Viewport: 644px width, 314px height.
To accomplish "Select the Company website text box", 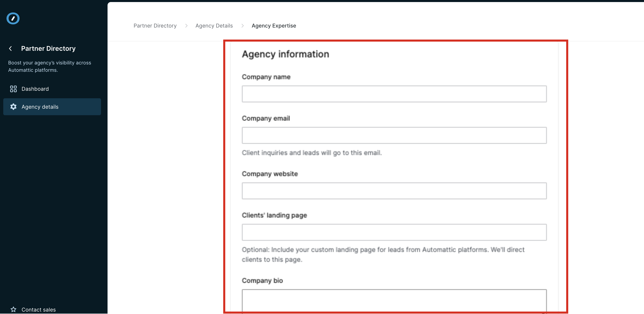I will coord(394,191).
